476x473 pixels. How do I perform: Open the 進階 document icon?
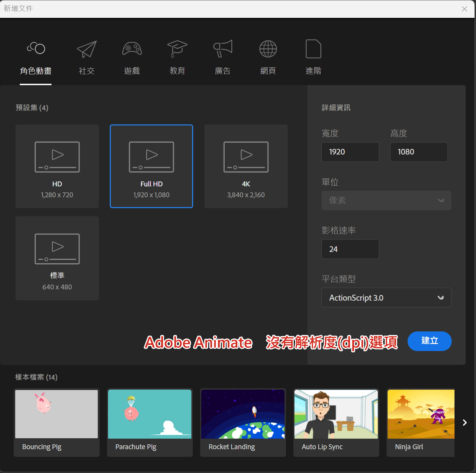coord(313,49)
